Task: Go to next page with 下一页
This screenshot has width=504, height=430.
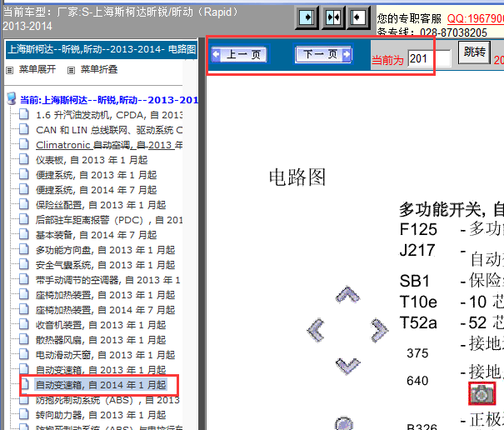Action: tap(323, 54)
